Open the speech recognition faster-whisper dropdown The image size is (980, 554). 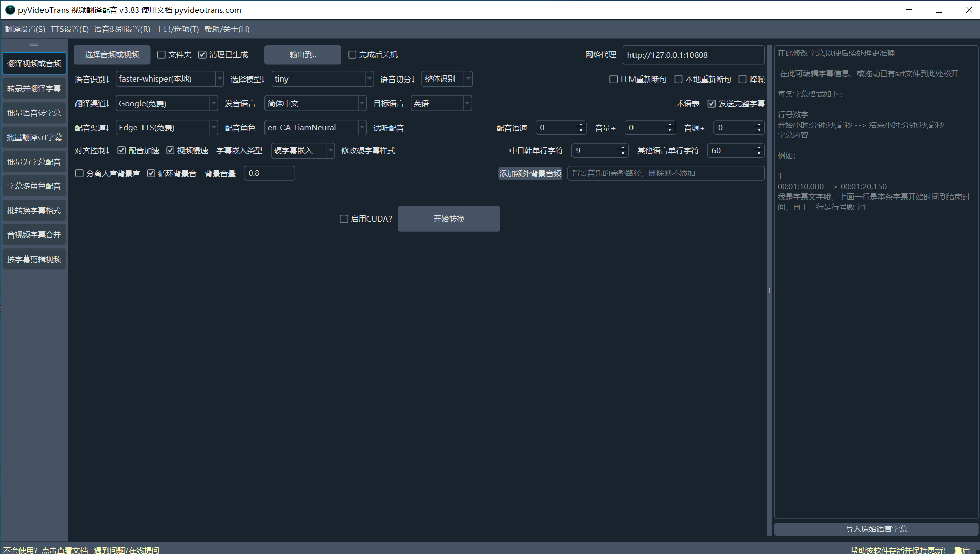point(219,79)
